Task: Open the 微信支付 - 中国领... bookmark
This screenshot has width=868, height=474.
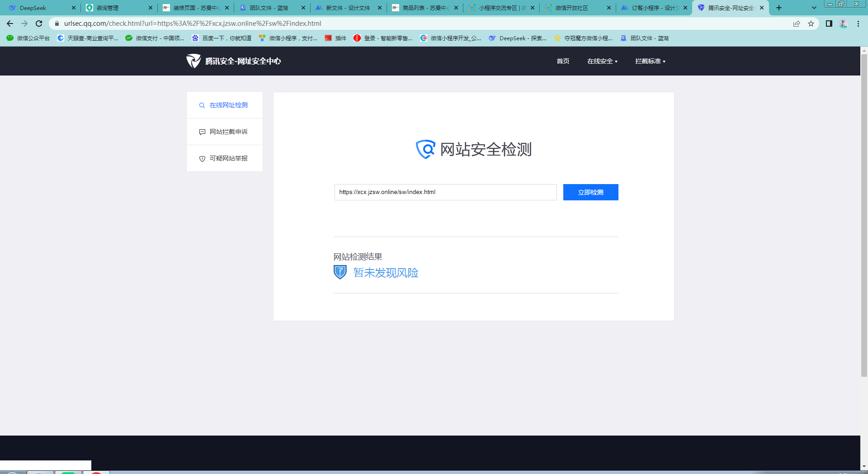Action: (155, 38)
